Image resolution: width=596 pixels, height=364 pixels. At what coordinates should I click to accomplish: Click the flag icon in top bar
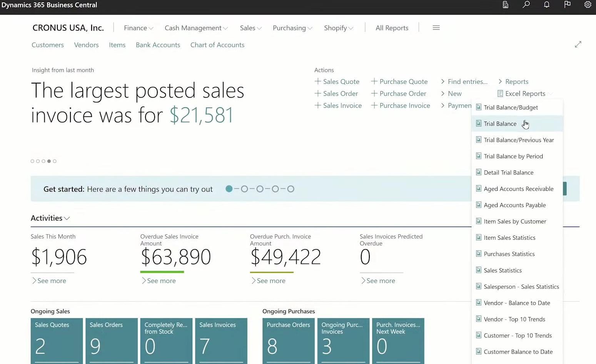tap(567, 5)
